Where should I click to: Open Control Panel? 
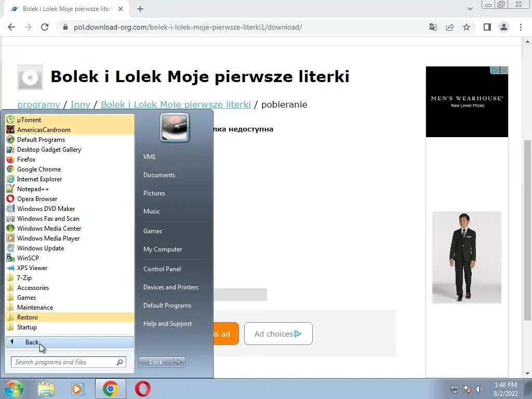coord(162,269)
